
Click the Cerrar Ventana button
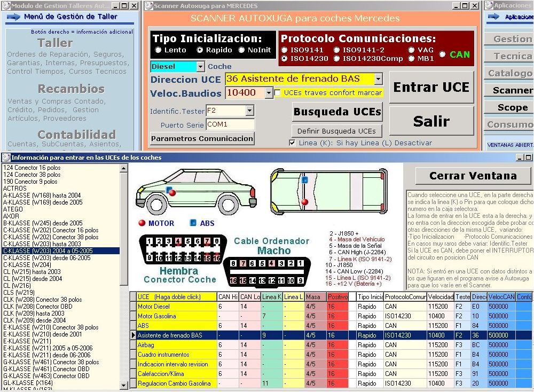473,176
